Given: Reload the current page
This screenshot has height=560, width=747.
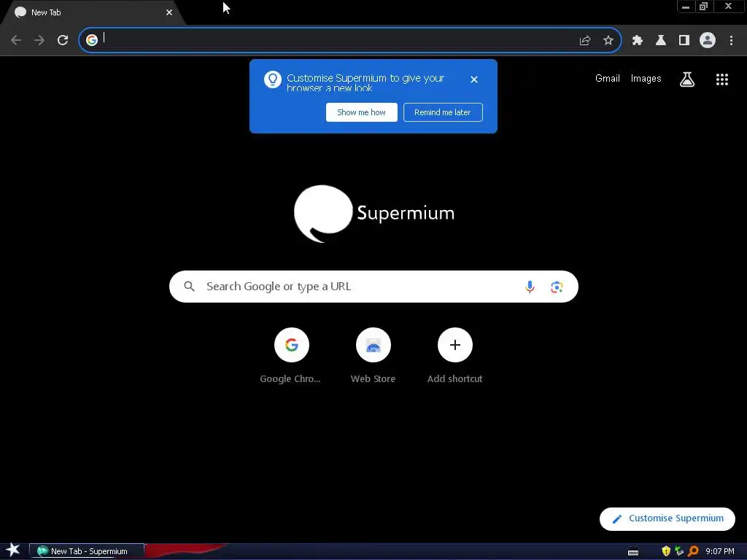Looking at the screenshot, I should [63, 40].
